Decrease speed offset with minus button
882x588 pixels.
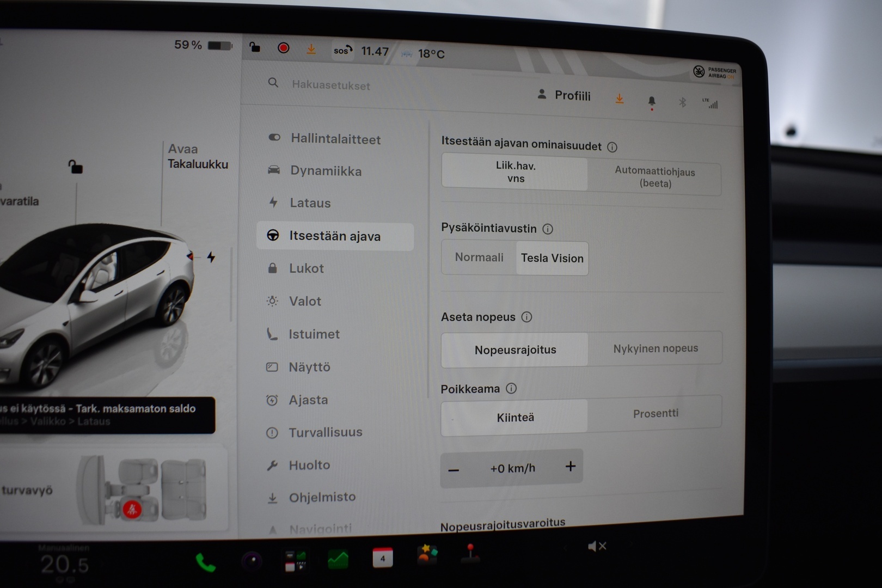click(x=454, y=469)
